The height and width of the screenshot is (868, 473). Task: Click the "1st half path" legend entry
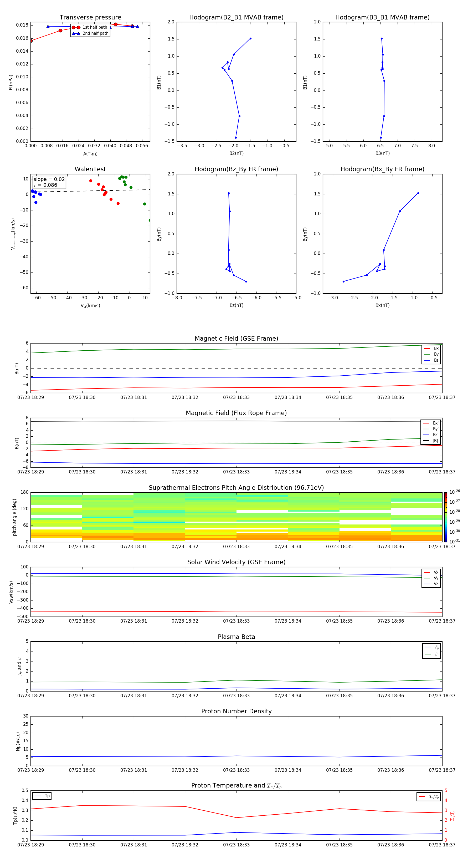click(x=90, y=27)
